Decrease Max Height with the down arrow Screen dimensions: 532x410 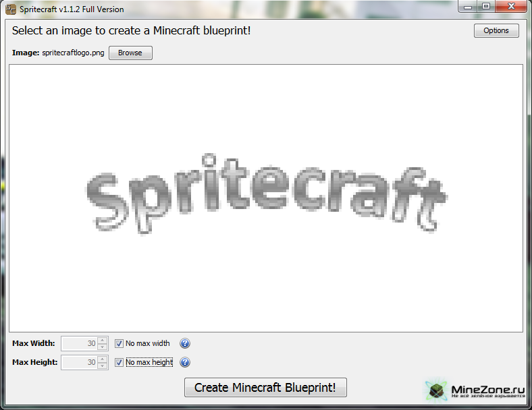(x=103, y=366)
